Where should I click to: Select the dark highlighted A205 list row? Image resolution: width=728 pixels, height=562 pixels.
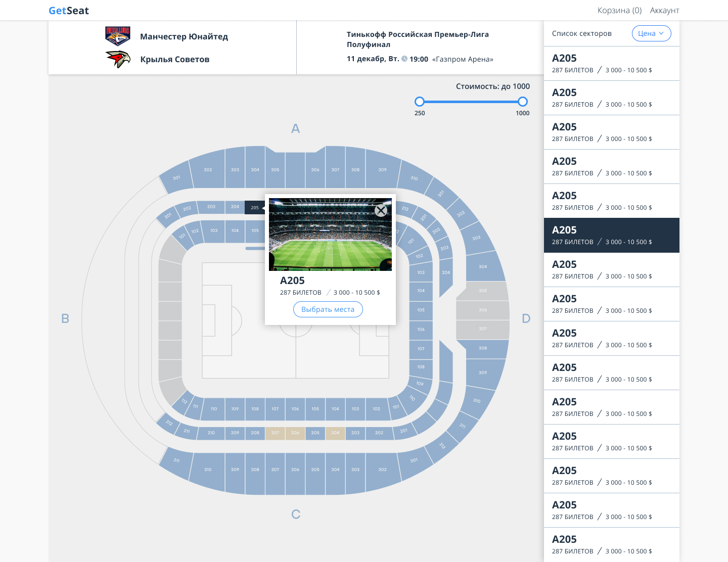[612, 236]
